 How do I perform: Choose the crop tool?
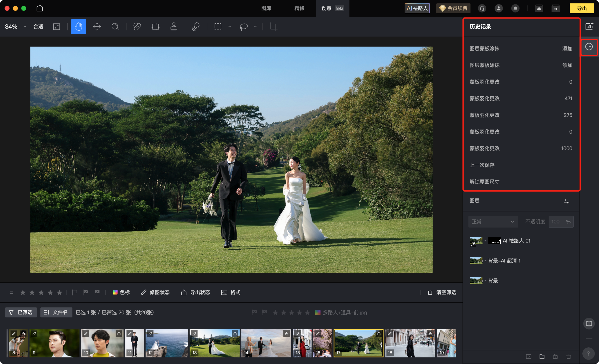coord(273,26)
